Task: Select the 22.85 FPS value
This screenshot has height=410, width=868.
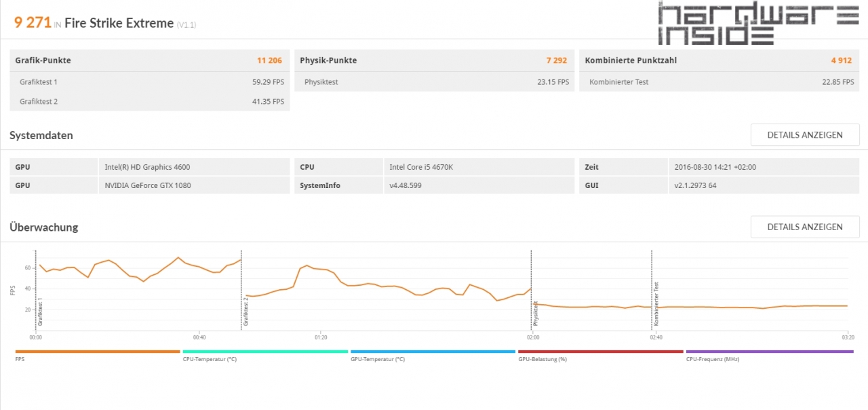Action: point(838,82)
